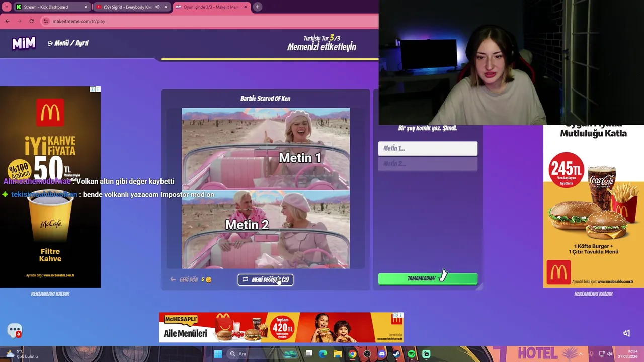Open Windows Start menu
Image resolution: width=644 pixels, height=362 pixels.
[x=218, y=354]
